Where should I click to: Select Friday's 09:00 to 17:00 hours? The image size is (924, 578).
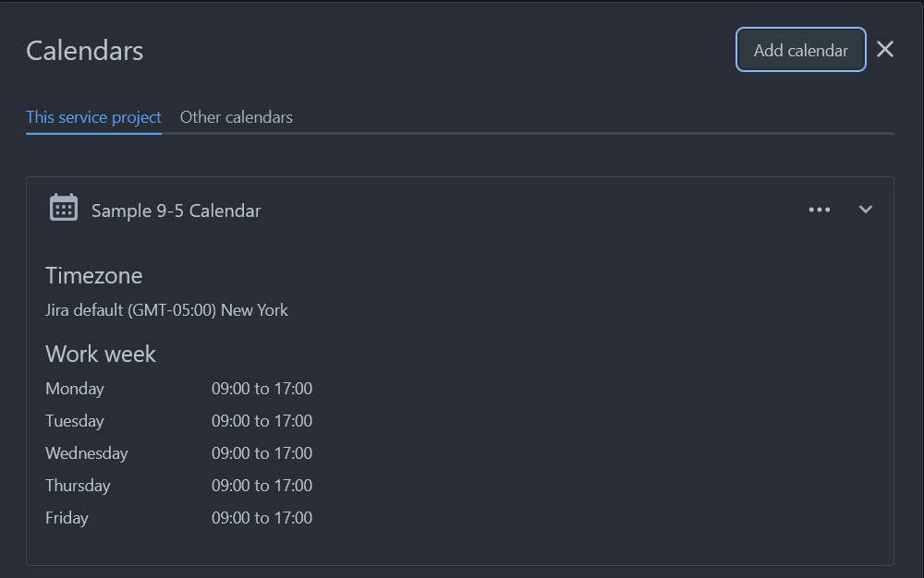[261, 518]
